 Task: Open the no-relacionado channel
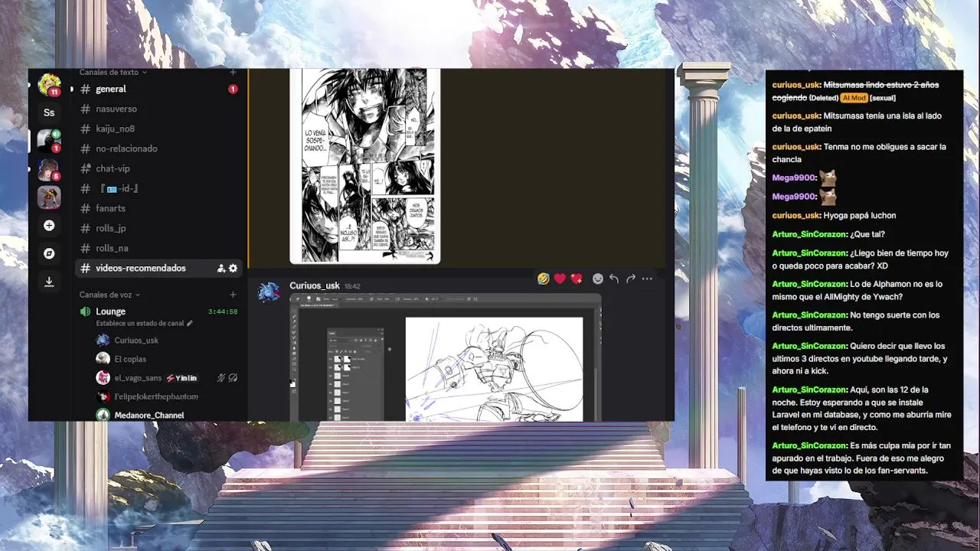[x=158, y=149]
